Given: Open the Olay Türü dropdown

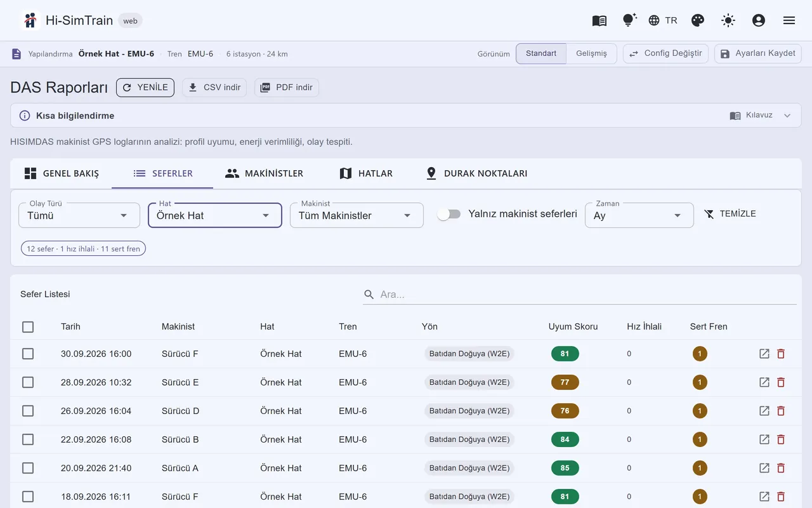Looking at the screenshot, I should tap(79, 215).
